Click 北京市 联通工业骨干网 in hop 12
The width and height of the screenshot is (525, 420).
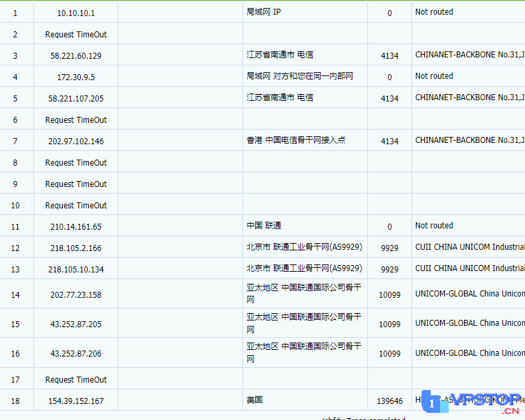coord(304,247)
